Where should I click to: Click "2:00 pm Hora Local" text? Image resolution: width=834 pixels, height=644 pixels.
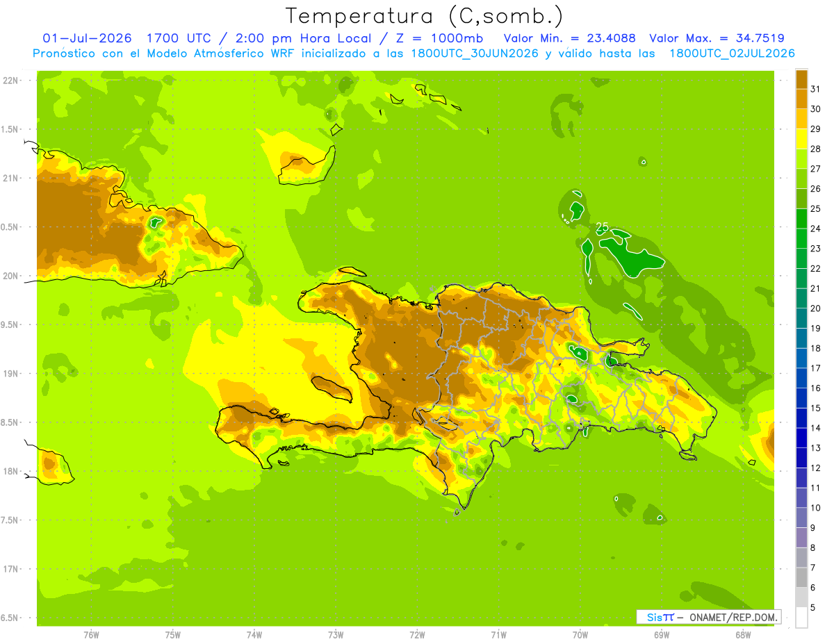coord(304,38)
